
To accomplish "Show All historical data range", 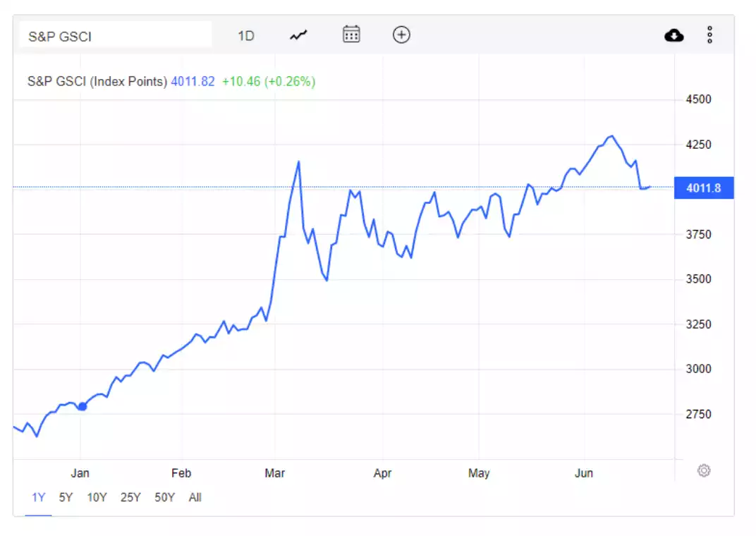I will click(x=195, y=497).
